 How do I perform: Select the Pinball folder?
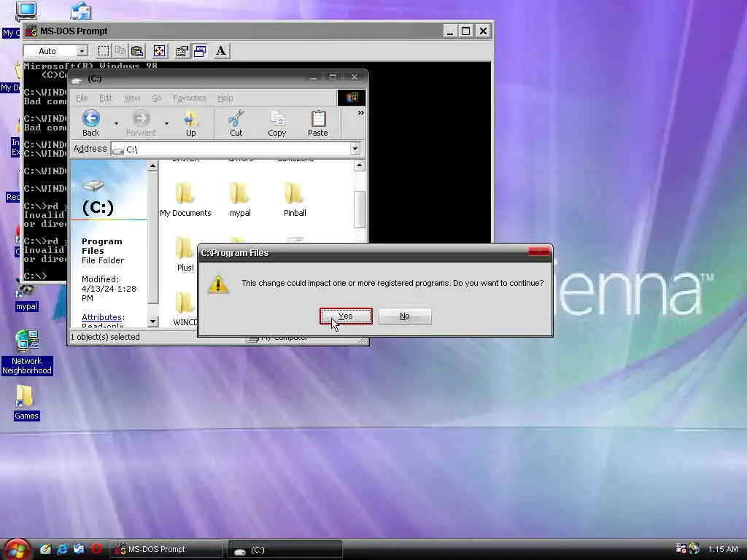(295, 200)
